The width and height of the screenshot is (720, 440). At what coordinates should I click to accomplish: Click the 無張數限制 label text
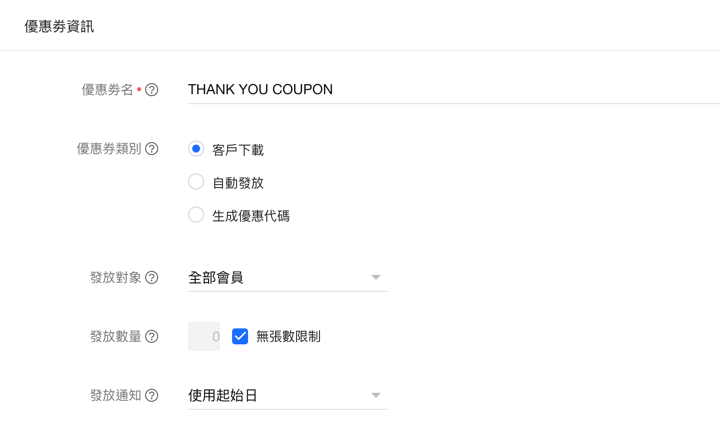pos(288,337)
